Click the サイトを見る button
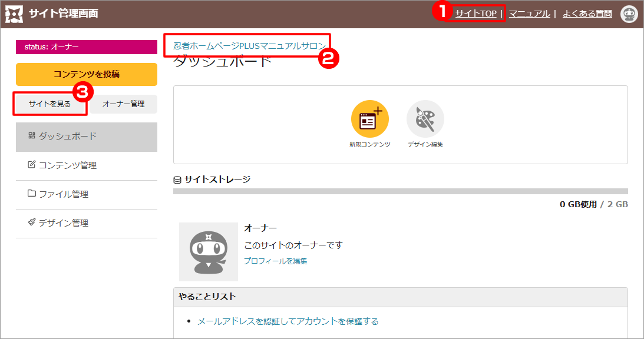The height and width of the screenshot is (339, 644). tap(50, 104)
